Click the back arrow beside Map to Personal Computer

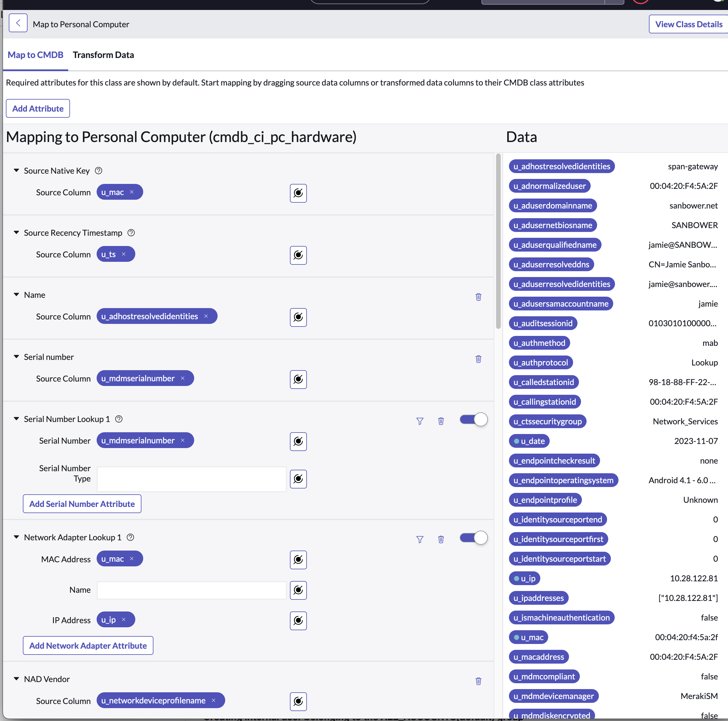(x=18, y=23)
